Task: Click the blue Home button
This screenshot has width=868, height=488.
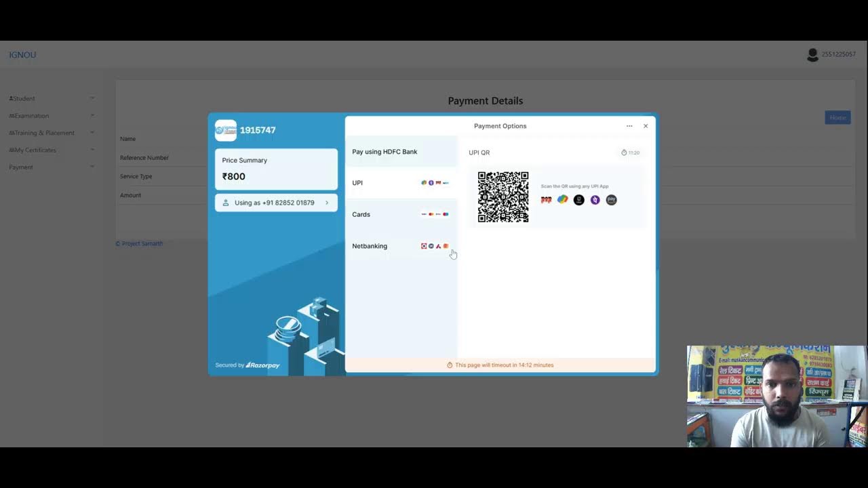Action: 837,118
